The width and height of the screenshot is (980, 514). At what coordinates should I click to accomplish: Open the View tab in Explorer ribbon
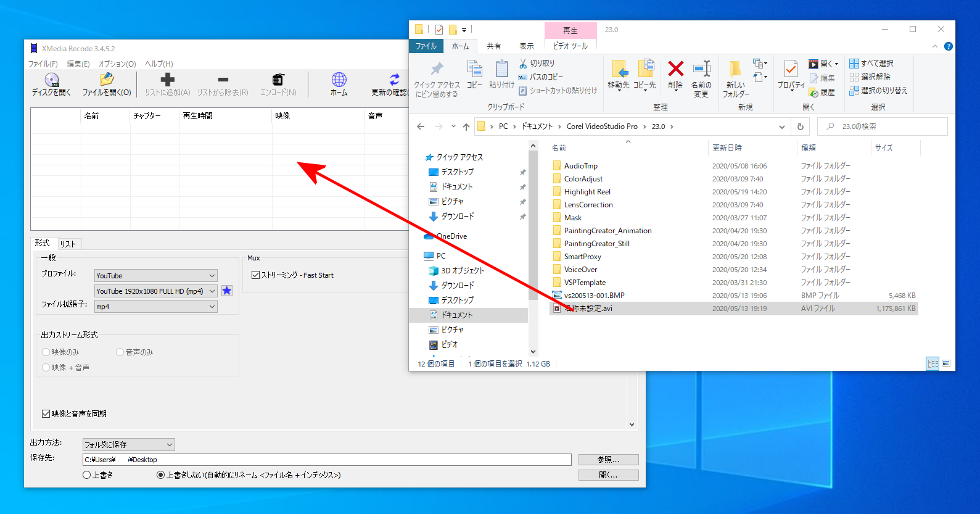pyautogui.click(x=527, y=46)
